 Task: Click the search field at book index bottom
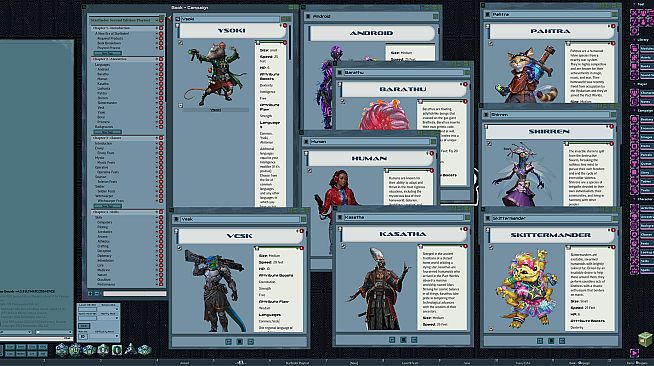[135, 293]
